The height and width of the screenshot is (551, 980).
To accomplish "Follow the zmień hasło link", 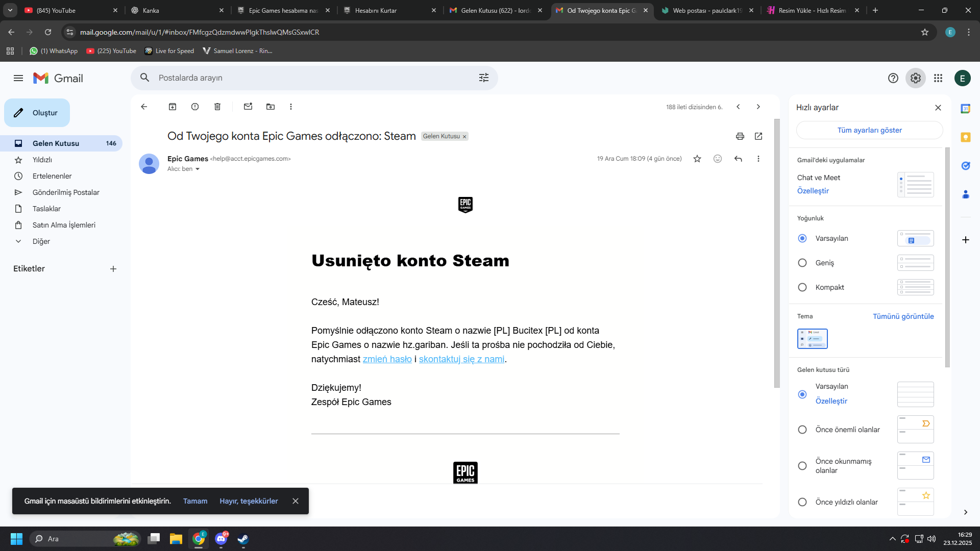I will (x=387, y=359).
